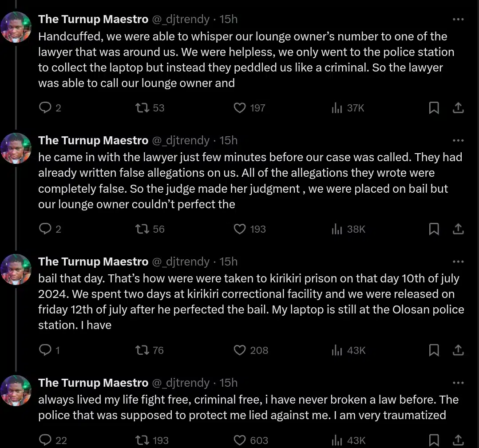Viewport: 479px width, 448px height.
Task: Share the 'false allegations' tweet
Action: (458, 229)
